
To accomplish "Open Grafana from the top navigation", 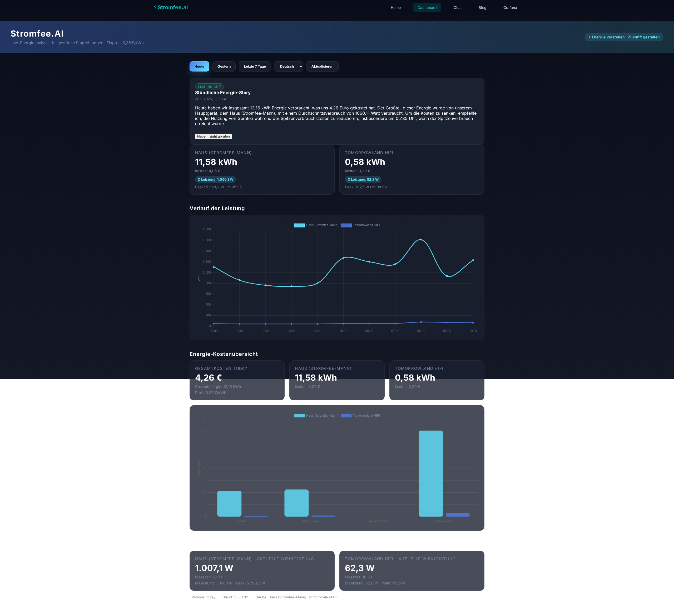I will click(510, 8).
